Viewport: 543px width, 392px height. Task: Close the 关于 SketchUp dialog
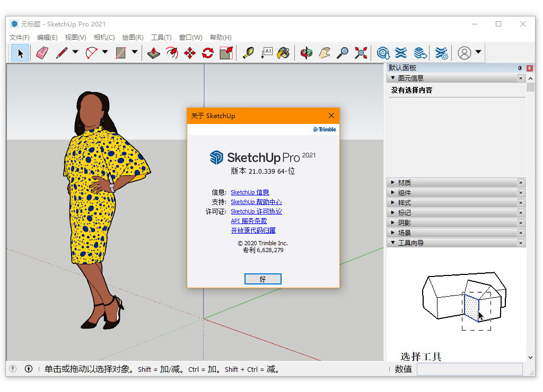(331, 115)
